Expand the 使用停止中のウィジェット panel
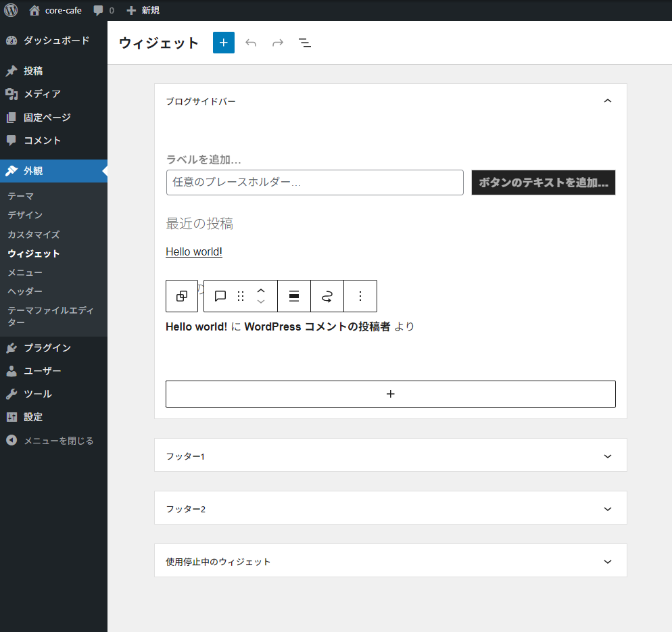 pos(607,562)
